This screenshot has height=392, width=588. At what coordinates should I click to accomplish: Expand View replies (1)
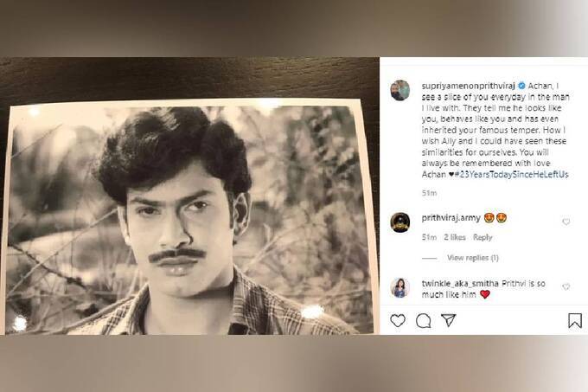(472, 258)
